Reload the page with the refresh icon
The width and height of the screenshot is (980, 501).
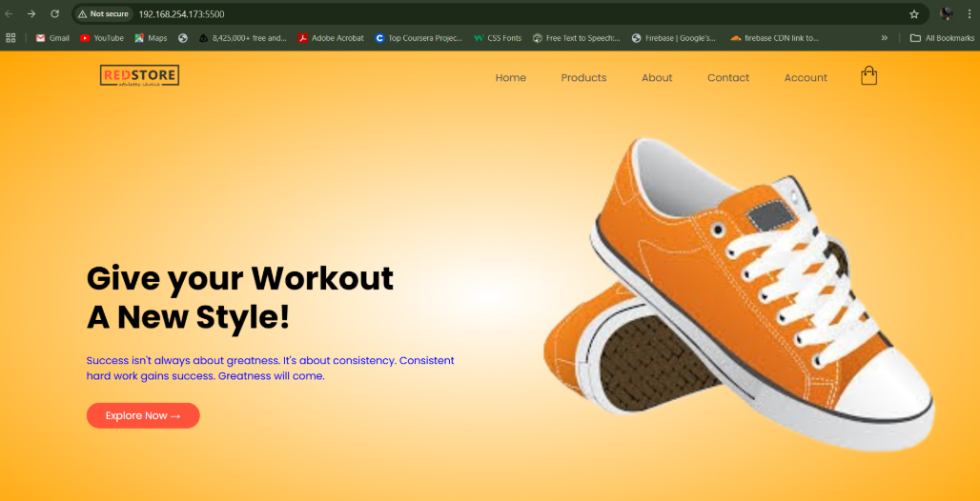coord(54,14)
